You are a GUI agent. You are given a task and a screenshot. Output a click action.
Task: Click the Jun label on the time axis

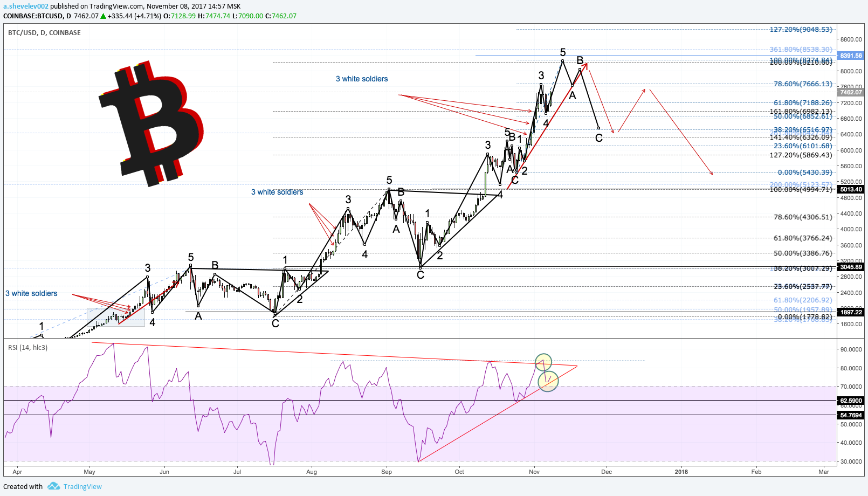(x=164, y=472)
